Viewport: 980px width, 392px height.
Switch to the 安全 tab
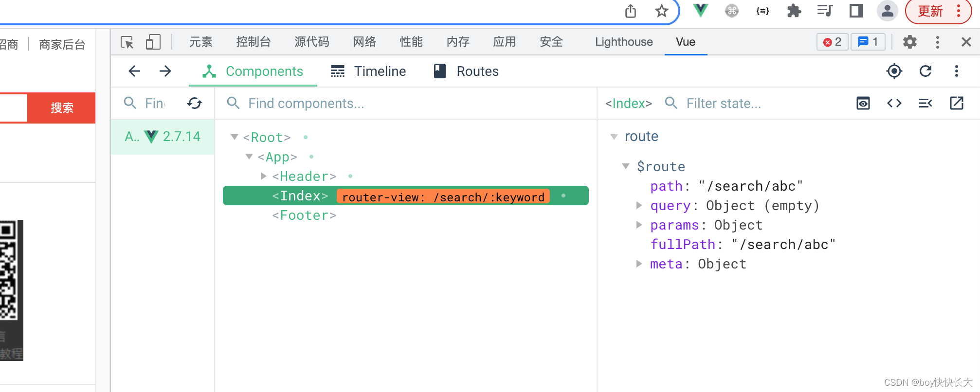[551, 42]
